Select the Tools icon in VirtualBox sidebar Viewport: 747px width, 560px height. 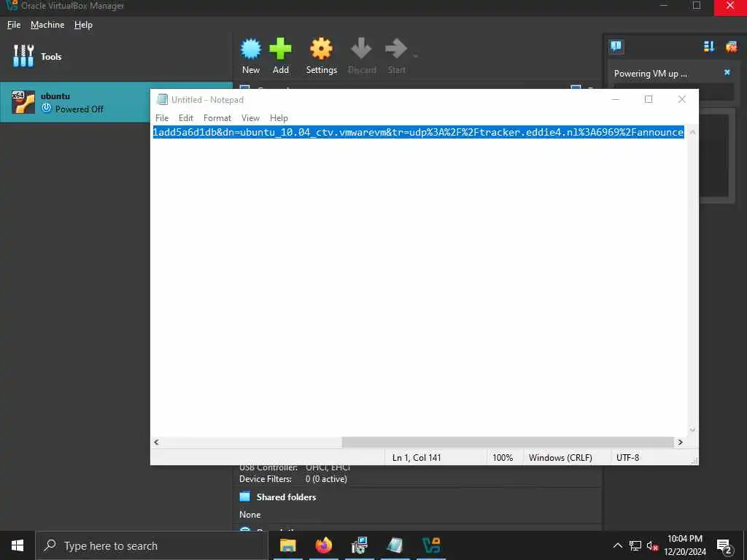tap(23, 56)
